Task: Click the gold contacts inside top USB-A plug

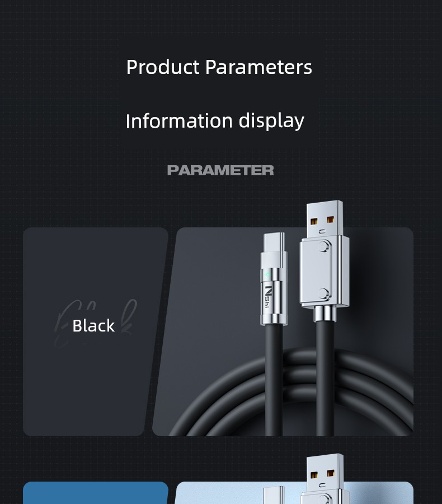Action: pos(322,221)
